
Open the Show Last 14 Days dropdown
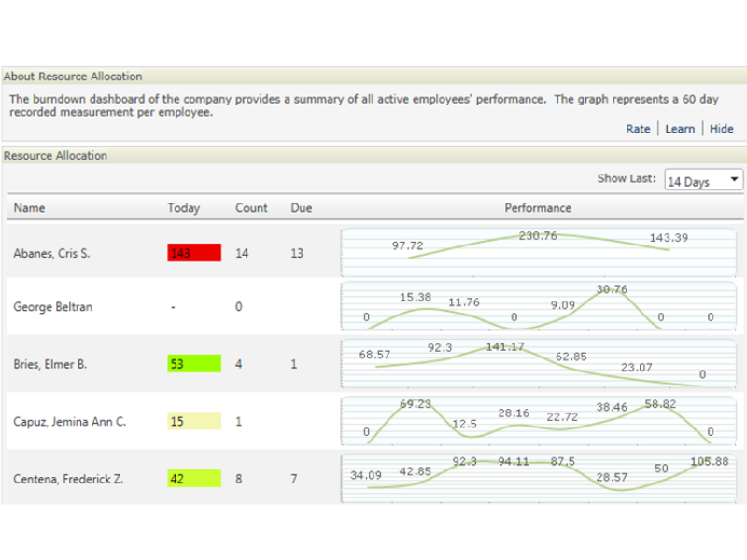point(704,180)
